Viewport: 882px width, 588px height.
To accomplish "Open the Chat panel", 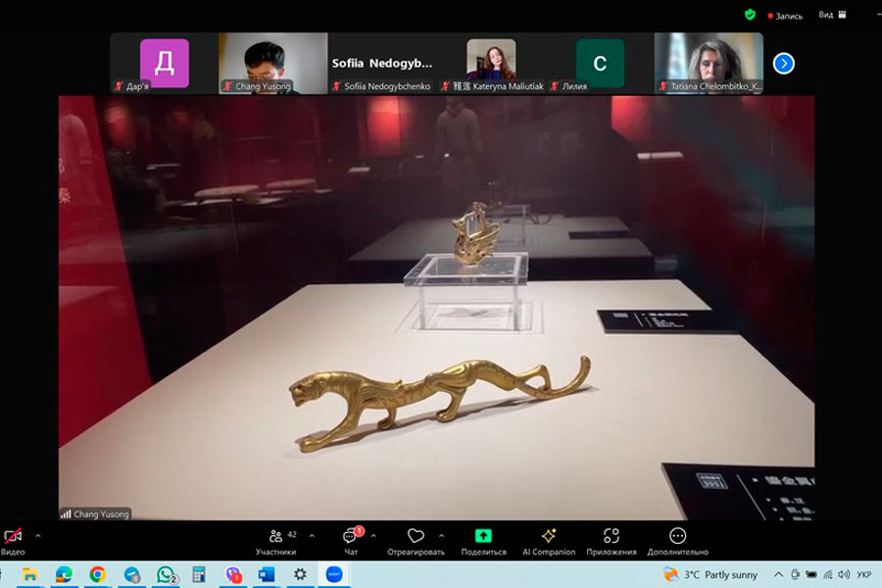I will [x=351, y=537].
